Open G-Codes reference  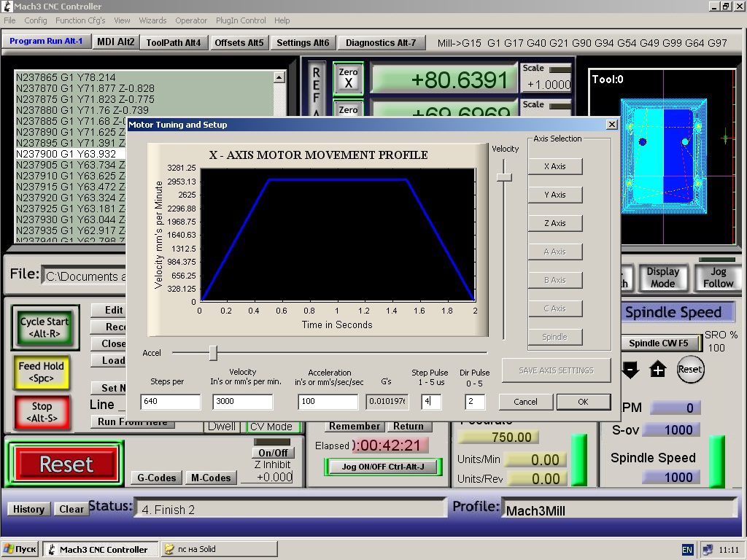(x=156, y=478)
